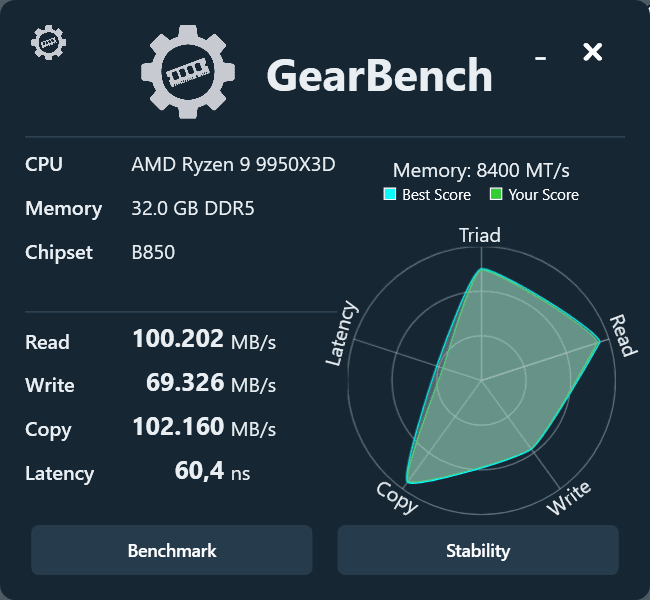Select the Read speed value 100.202
Viewport: 650px width, 600px height.
[x=177, y=339]
